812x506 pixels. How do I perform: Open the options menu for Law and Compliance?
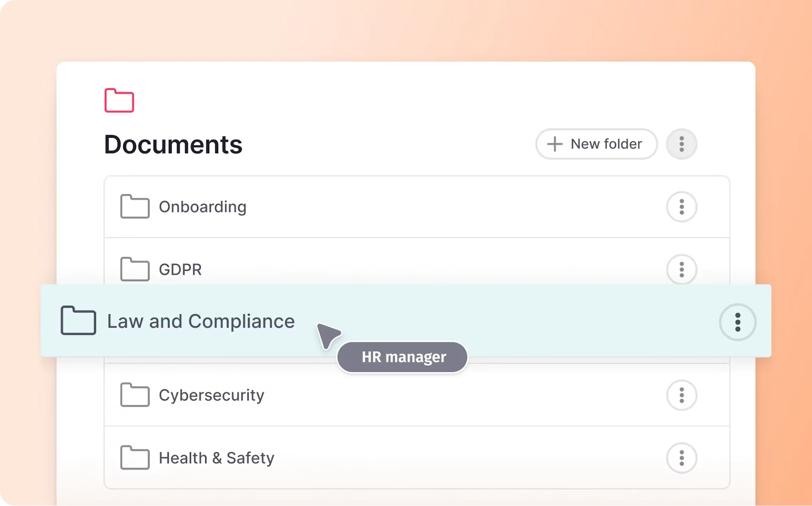pyautogui.click(x=737, y=322)
